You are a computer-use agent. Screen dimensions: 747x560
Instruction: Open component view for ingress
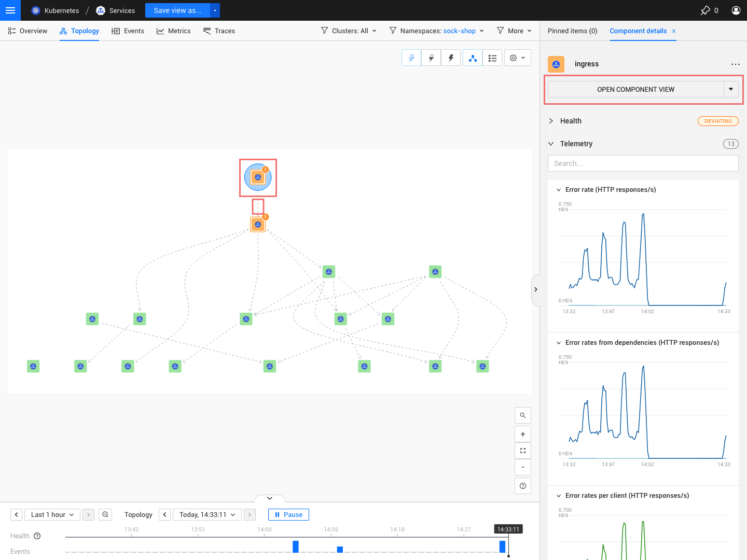click(636, 89)
